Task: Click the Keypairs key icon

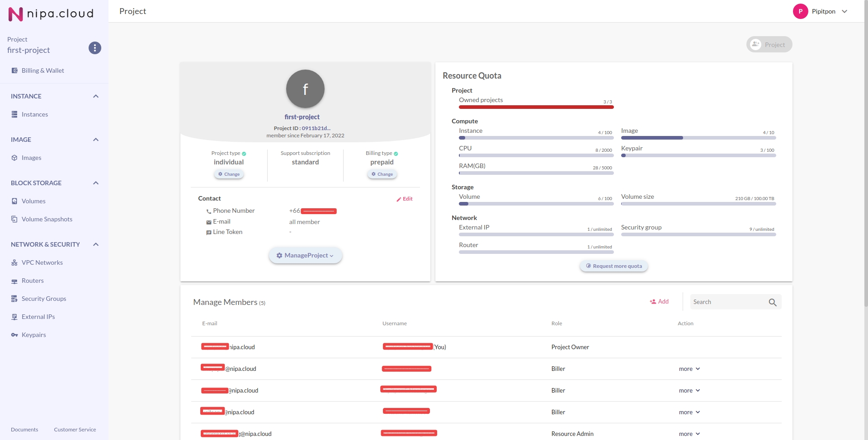Action: click(14, 335)
